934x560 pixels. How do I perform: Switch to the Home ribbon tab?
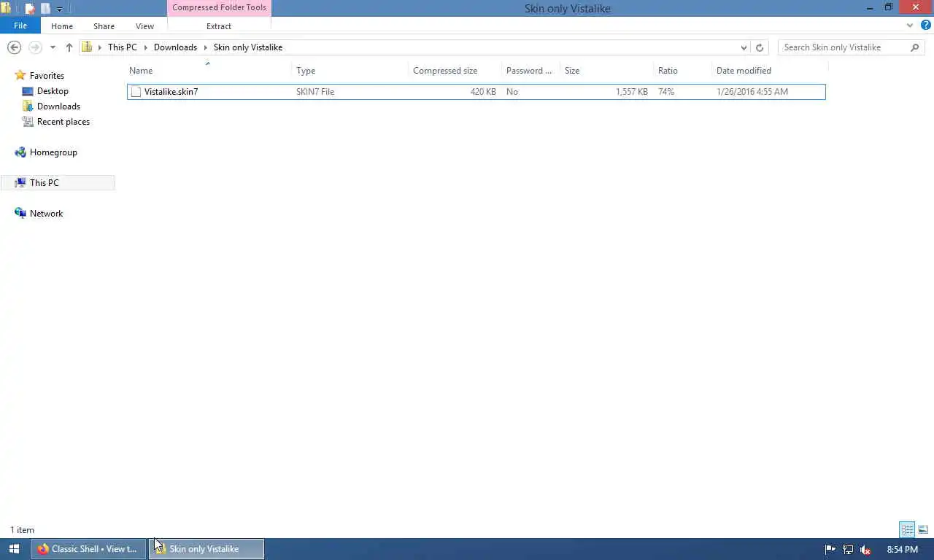coord(62,26)
